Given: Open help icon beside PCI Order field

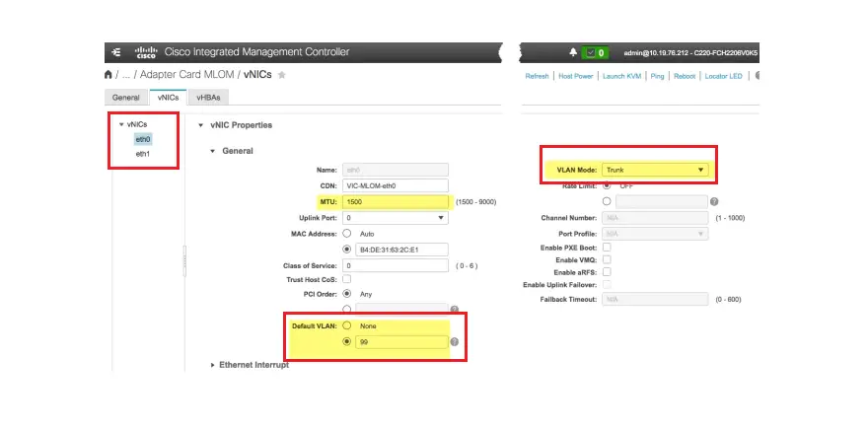Looking at the screenshot, I should click(455, 310).
